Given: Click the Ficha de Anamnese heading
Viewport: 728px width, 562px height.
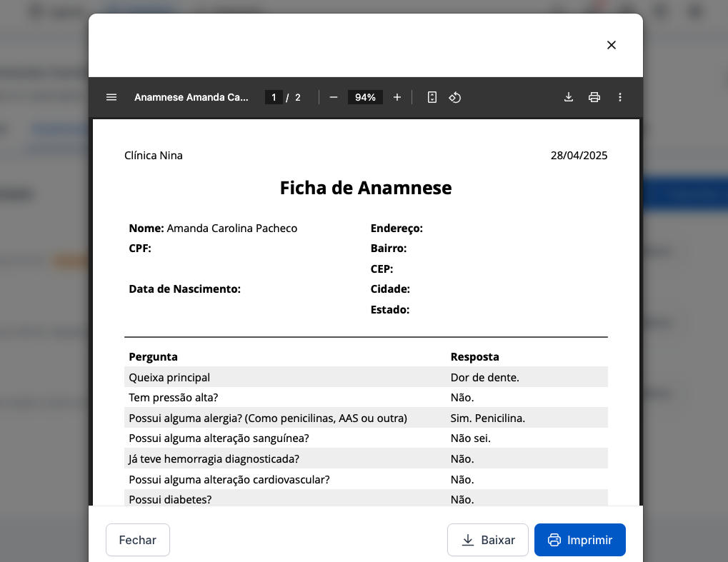Looking at the screenshot, I should (366, 188).
